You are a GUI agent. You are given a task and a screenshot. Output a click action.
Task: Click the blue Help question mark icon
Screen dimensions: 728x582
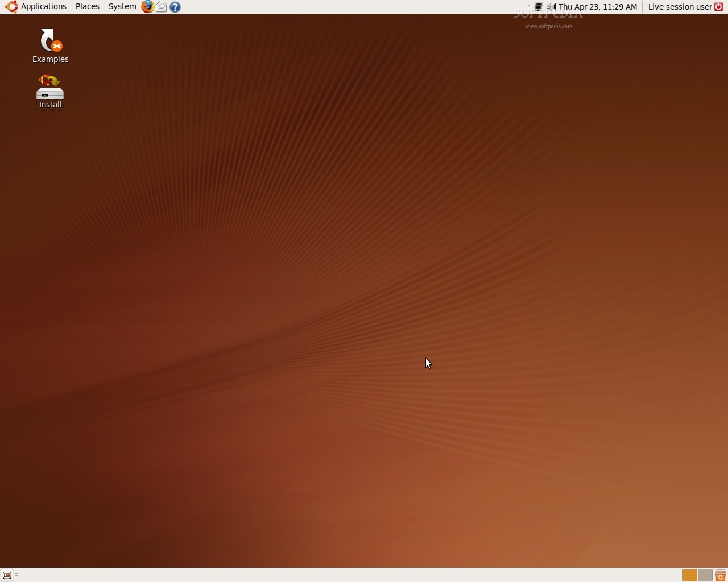tap(175, 7)
